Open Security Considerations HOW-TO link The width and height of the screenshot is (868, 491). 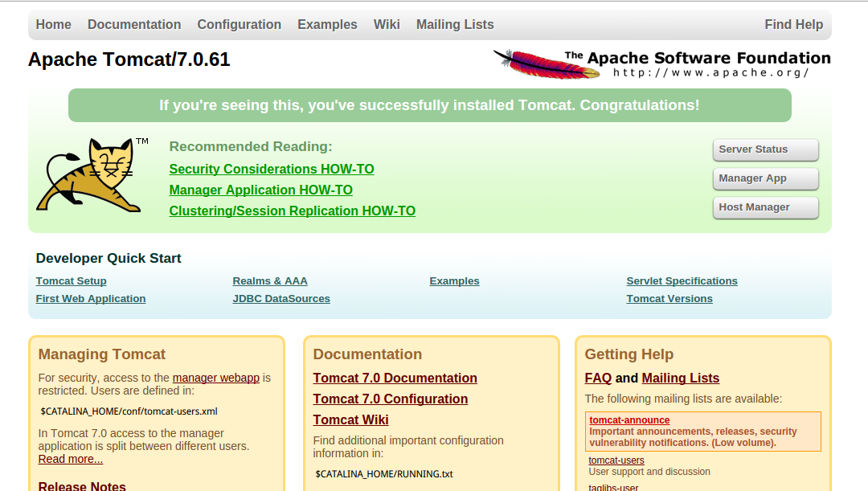pos(272,169)
